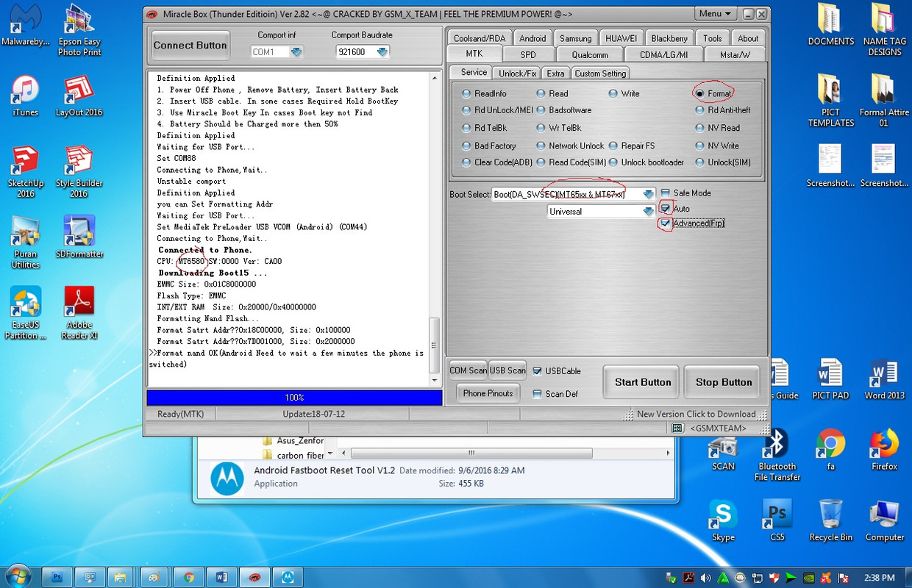
Task: Open the DOCMENTS folder on desktop
Action: (830, 25)
